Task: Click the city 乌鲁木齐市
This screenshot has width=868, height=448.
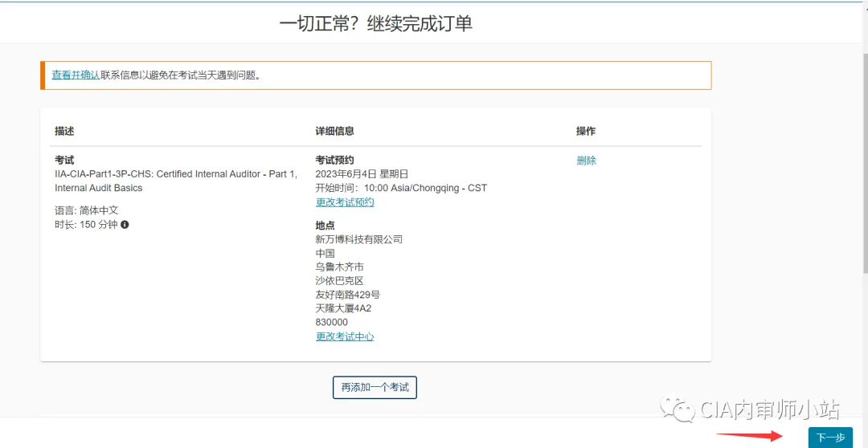Action: pos(339,267)
